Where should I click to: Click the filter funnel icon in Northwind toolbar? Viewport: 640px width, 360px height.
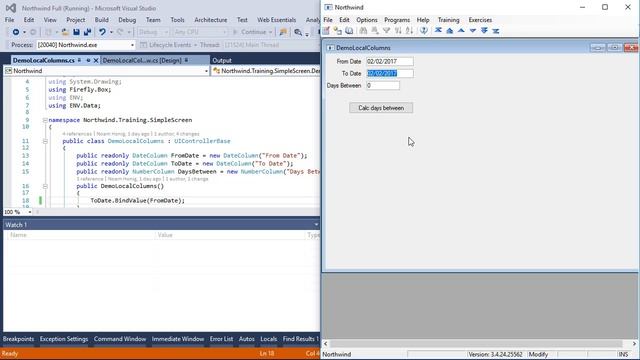coord(386,31)
